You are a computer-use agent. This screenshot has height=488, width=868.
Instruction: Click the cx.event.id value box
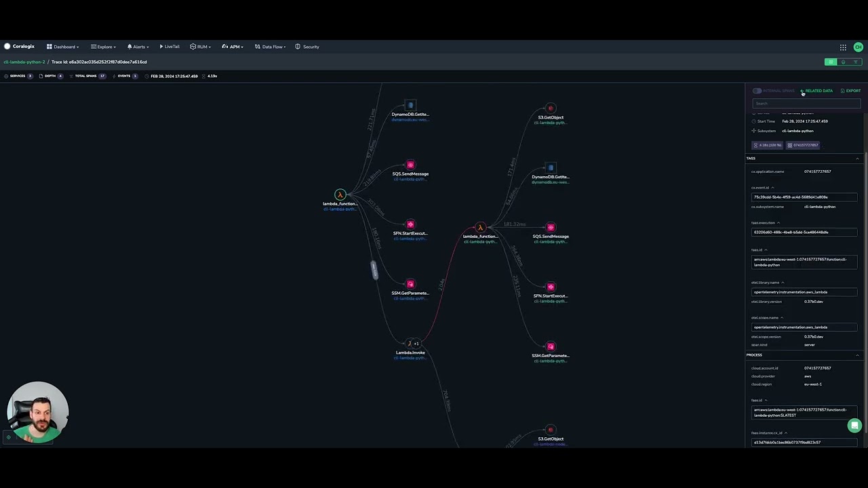(x=804, y=197)
